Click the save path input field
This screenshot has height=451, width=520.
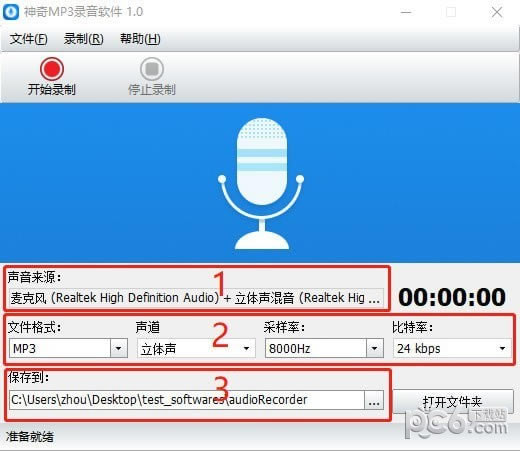[x=187, y=400]
